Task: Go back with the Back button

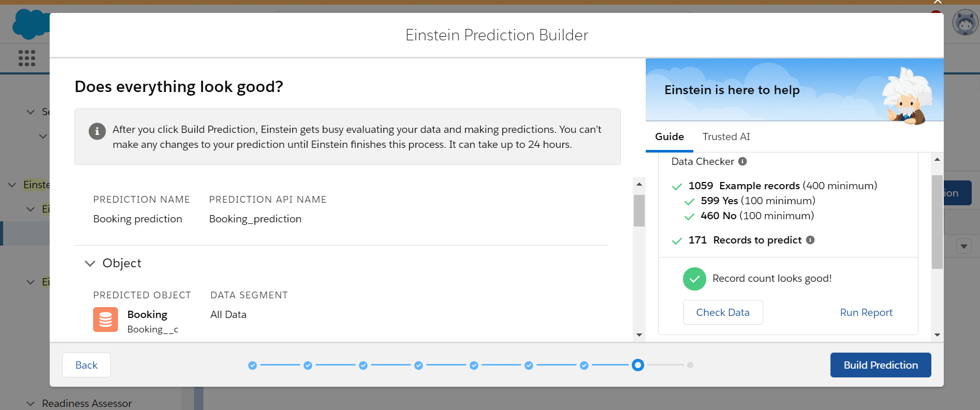Action: [x=86, y=365]
